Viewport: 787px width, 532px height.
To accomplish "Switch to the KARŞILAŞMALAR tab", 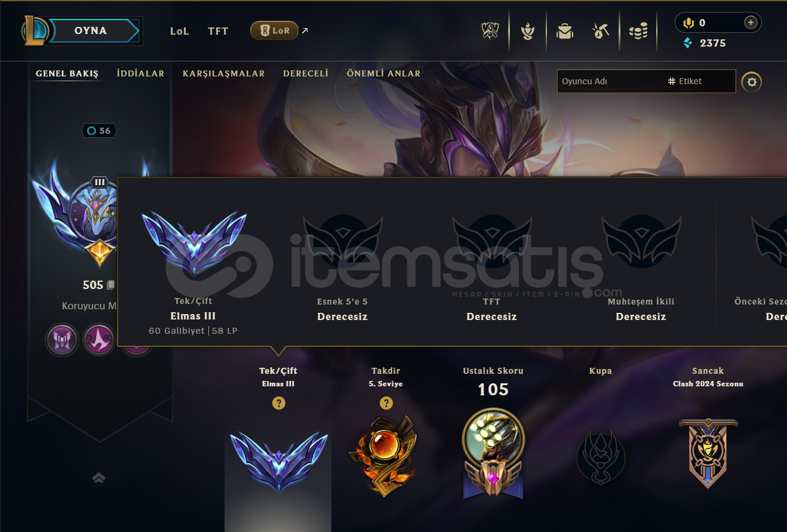I will 224,73.
